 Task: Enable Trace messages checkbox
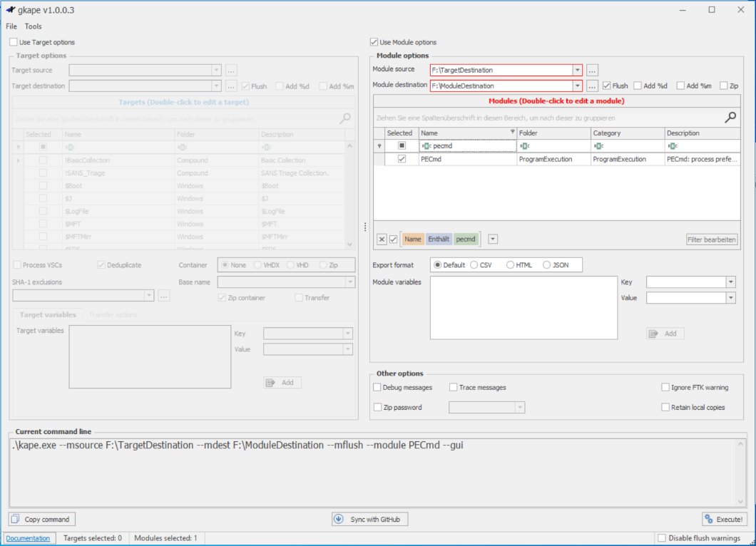tap(453, 387)
